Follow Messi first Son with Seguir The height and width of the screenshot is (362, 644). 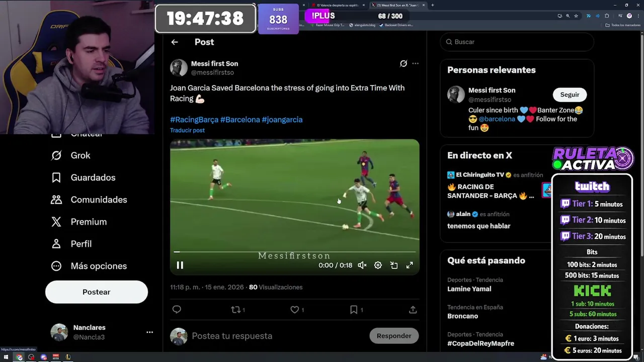click(570, 95)
